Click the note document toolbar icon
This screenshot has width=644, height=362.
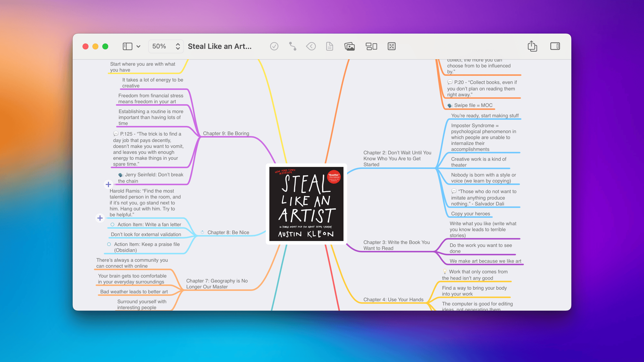(330, 46)
